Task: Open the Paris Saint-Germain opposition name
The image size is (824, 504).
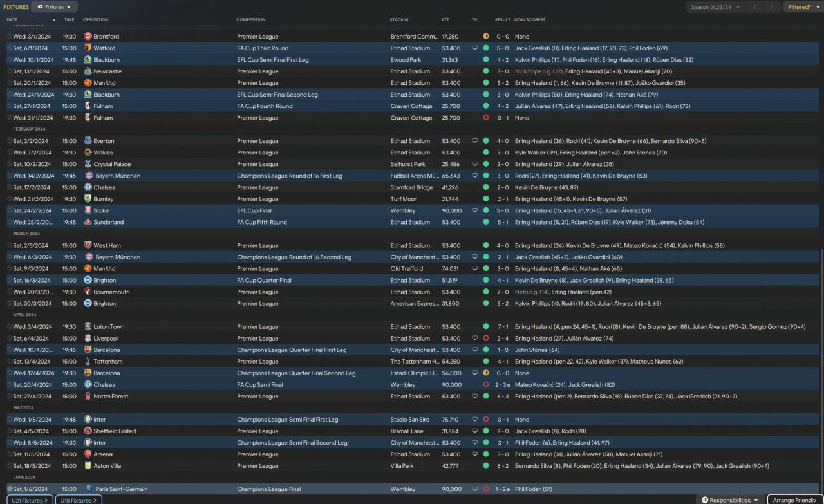Action: pyautogui.click(x=122, y=489)
